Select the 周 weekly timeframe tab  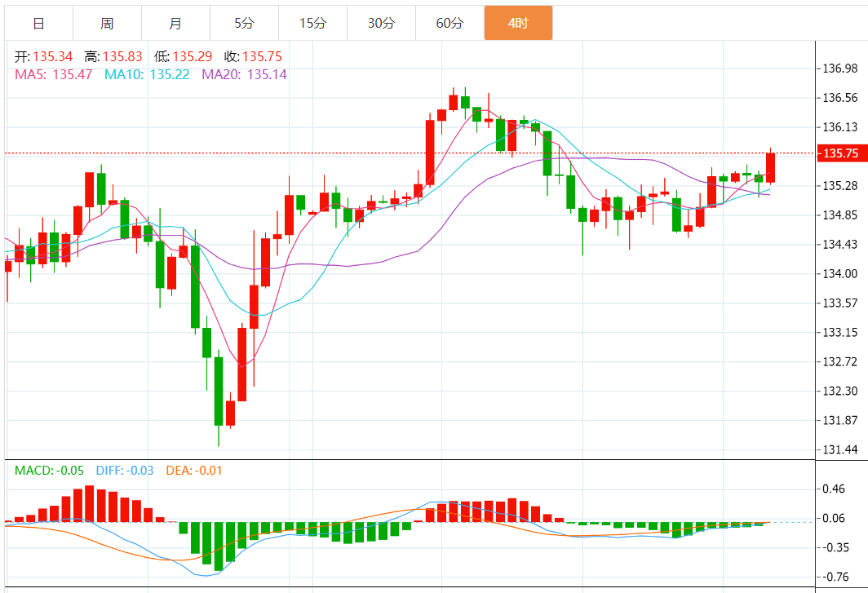[107, 23]
